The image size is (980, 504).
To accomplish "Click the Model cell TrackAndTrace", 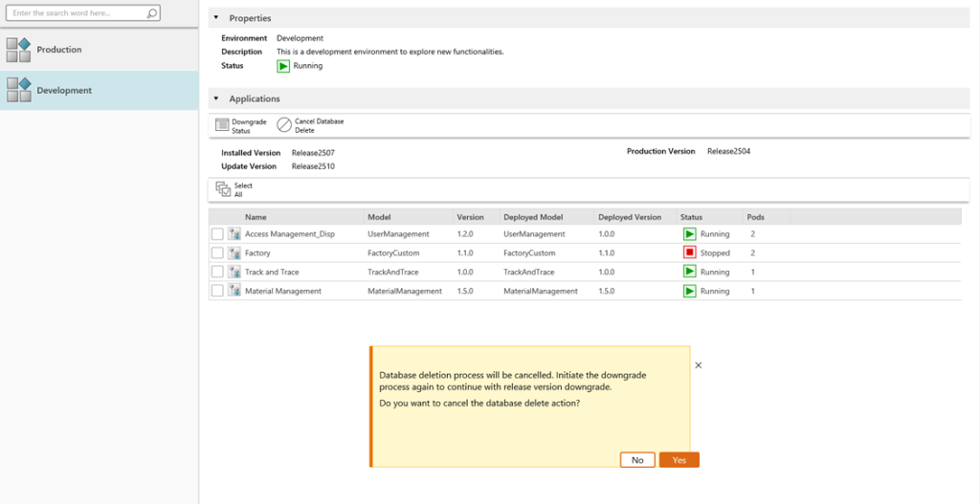I will tap(393, 272).
